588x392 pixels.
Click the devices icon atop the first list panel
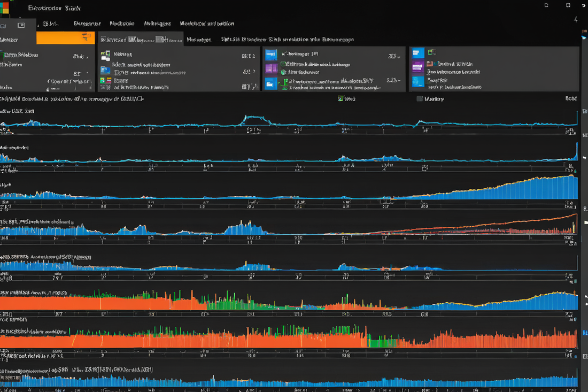pos(105,55)
